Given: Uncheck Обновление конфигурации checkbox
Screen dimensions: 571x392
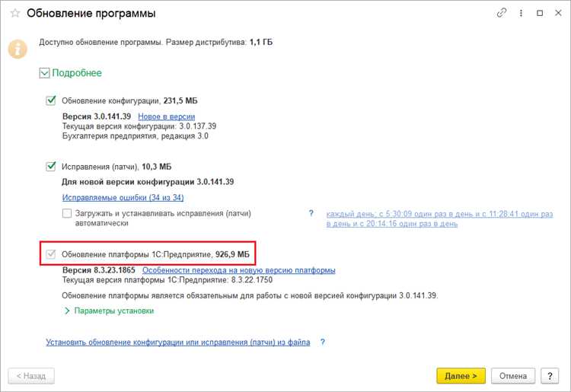Looking at the screenshot, I should 50,100.
